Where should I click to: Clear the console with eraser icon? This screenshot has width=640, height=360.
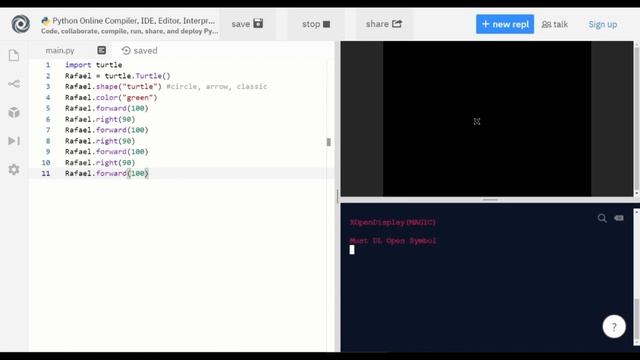point(619,218)
